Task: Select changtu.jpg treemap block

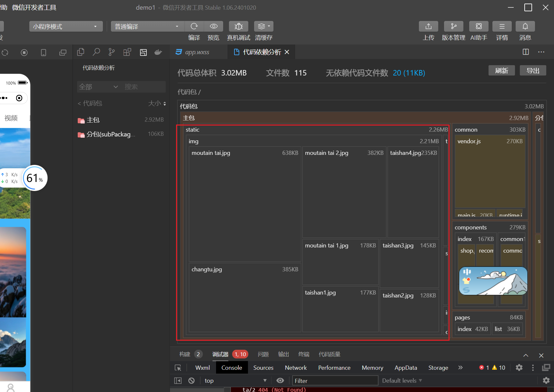Action: tap(245, 297)
